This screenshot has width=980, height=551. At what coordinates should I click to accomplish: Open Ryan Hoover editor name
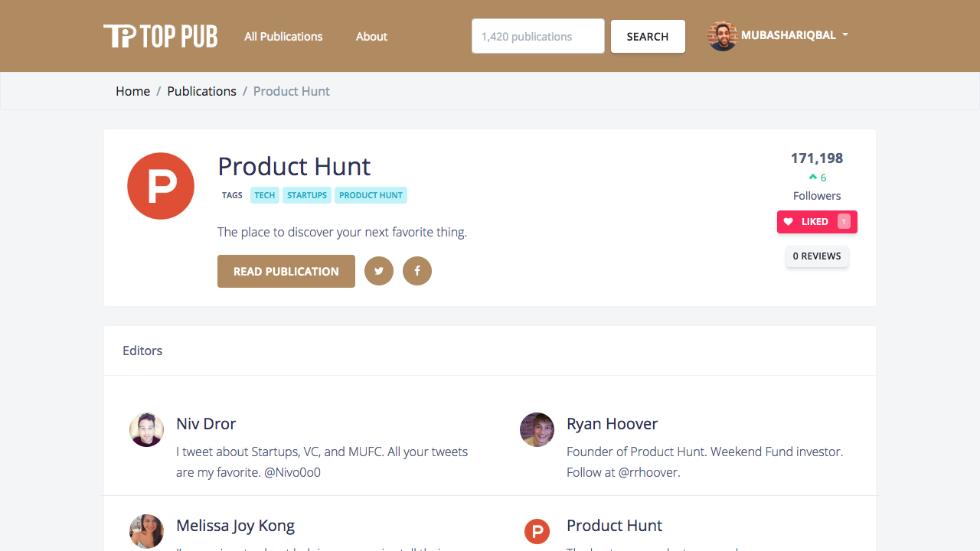tap(612, 423)
